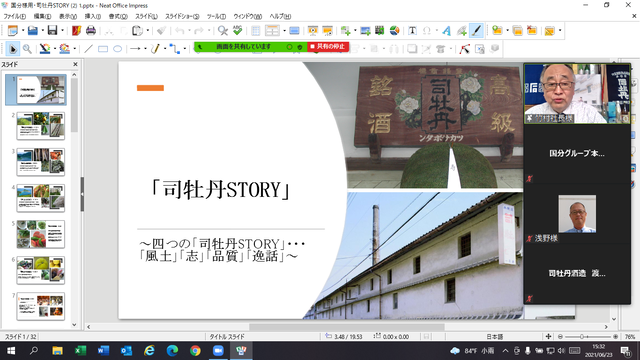This screenshot has width=640, height=360.
Task: Open the スライドショー menu
Action: point(182,16)
